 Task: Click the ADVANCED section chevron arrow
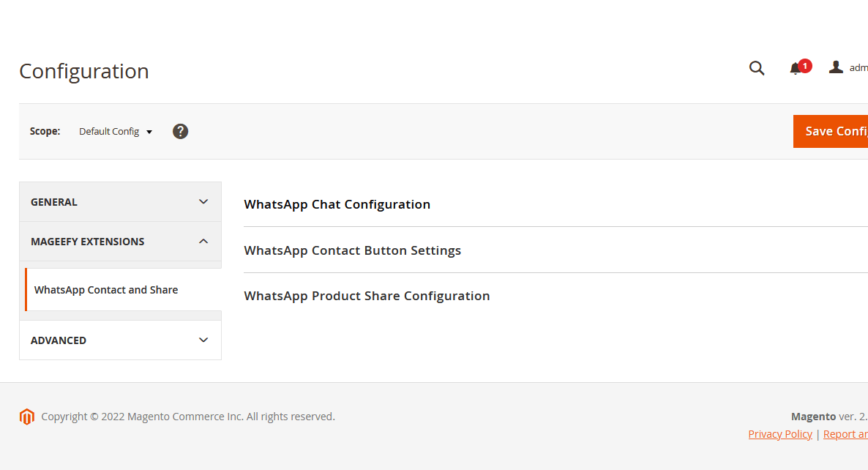point(203,340)
